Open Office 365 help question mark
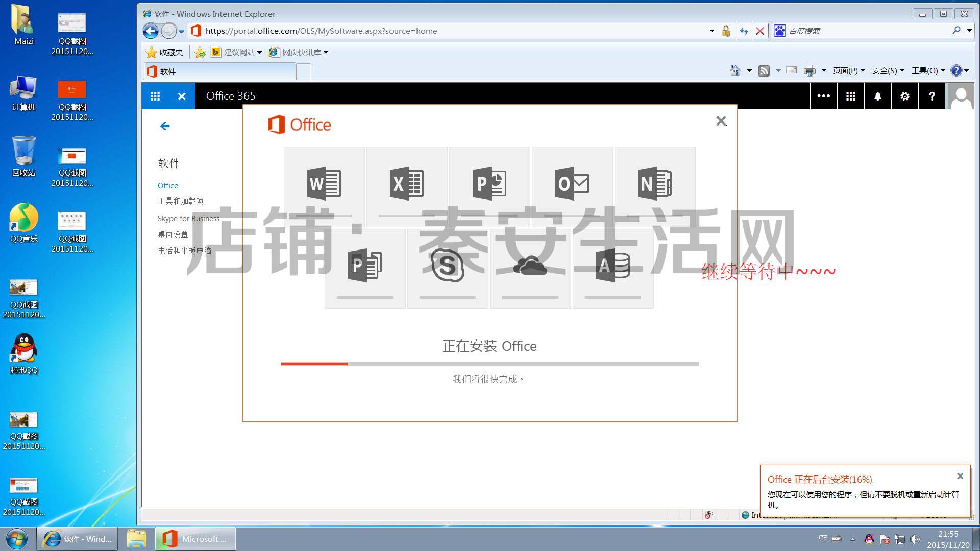Image resolution: width=980 pixels, height=551 pixels. (x=932, y=96)
